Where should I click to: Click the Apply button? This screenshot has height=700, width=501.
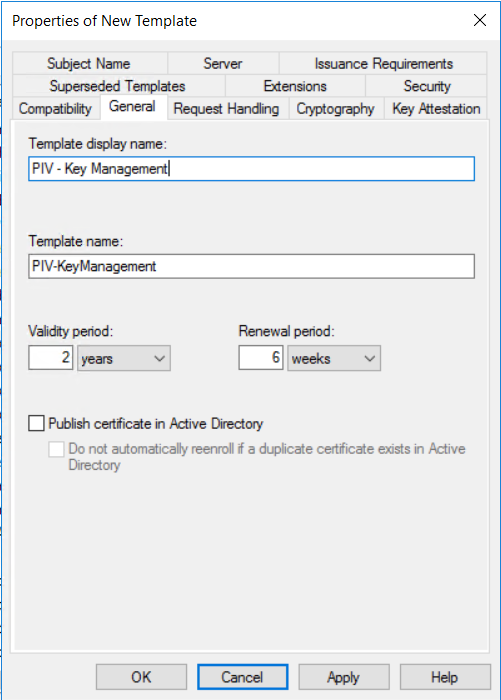[x=344, y=677]
